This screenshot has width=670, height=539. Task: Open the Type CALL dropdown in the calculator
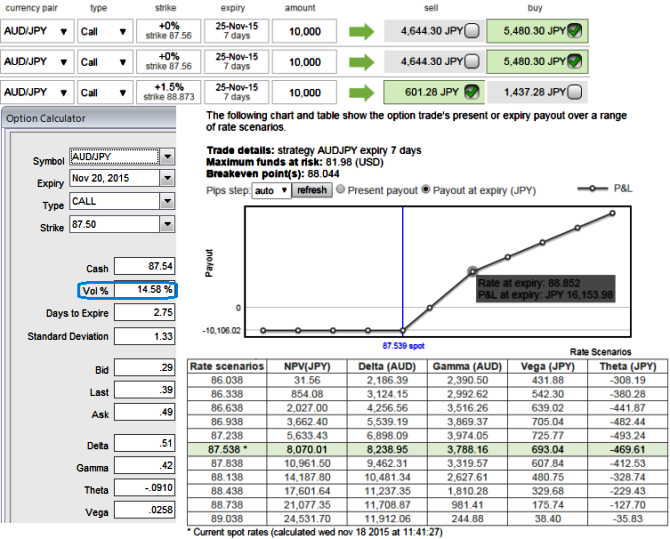[x=166, y=201]
